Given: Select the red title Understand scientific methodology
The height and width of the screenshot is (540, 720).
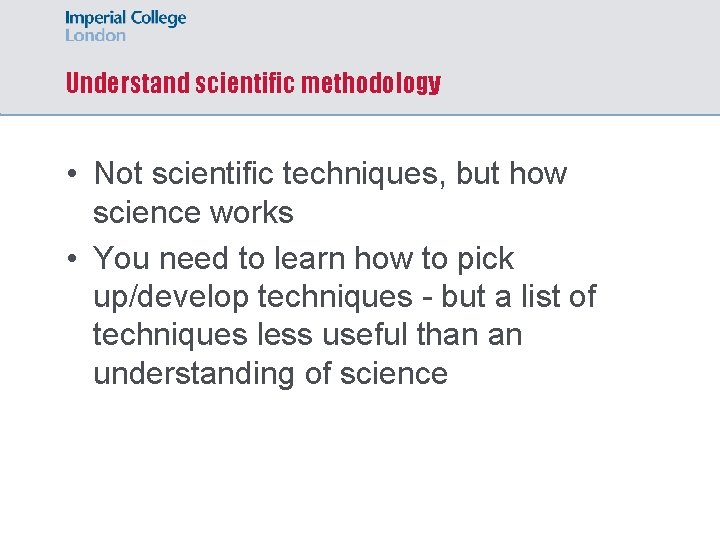Looking at the screenshot, I should coord(253,84).
